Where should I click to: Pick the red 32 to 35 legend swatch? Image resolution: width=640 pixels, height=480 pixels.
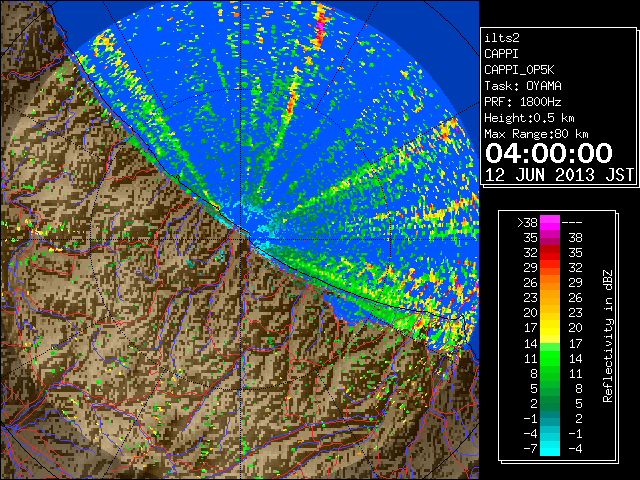coord(550,253)
